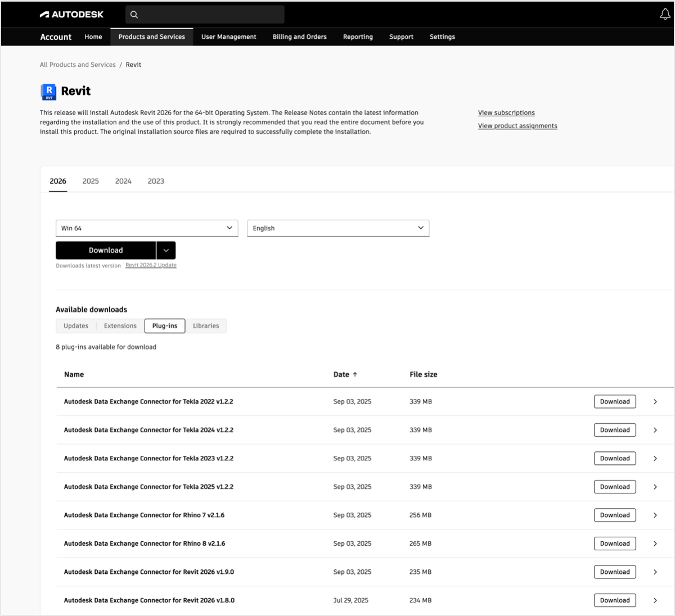The image size is (675, 616).
Task: Open the Support menu
Action: 401,37
